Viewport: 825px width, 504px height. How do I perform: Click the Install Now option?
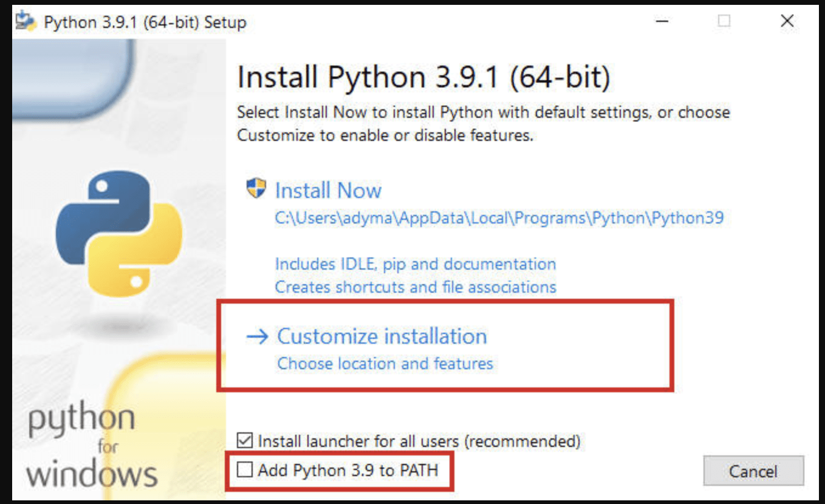[x=328, y=191]
